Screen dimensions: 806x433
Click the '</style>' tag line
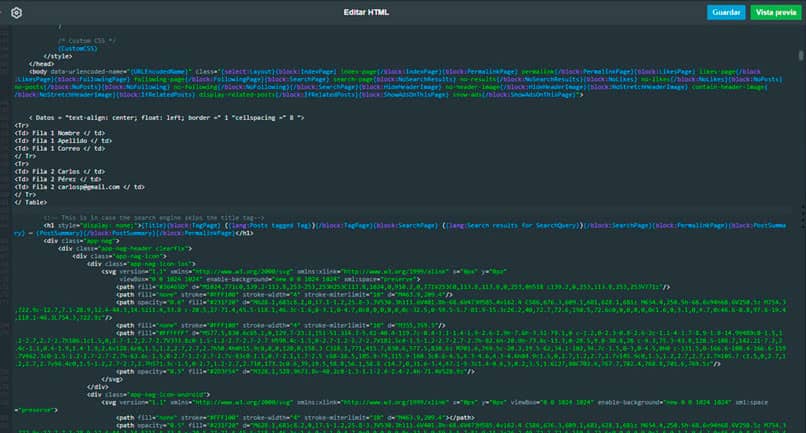point(58,56)
